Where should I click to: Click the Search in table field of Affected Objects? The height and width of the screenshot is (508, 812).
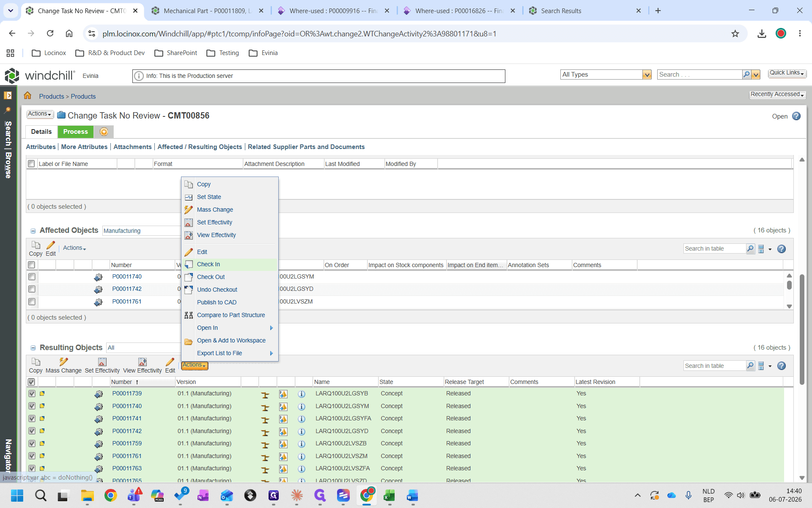point(714,249)
